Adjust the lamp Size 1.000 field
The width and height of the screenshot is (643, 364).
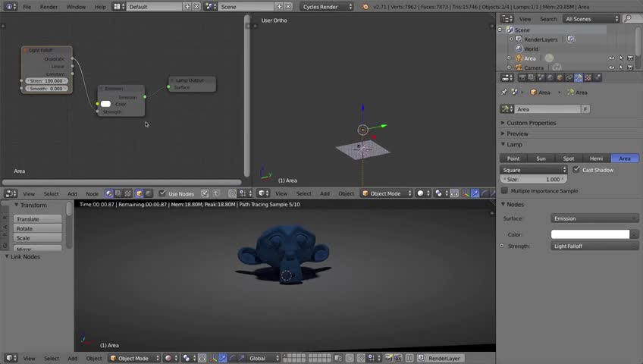coord(534,179)
